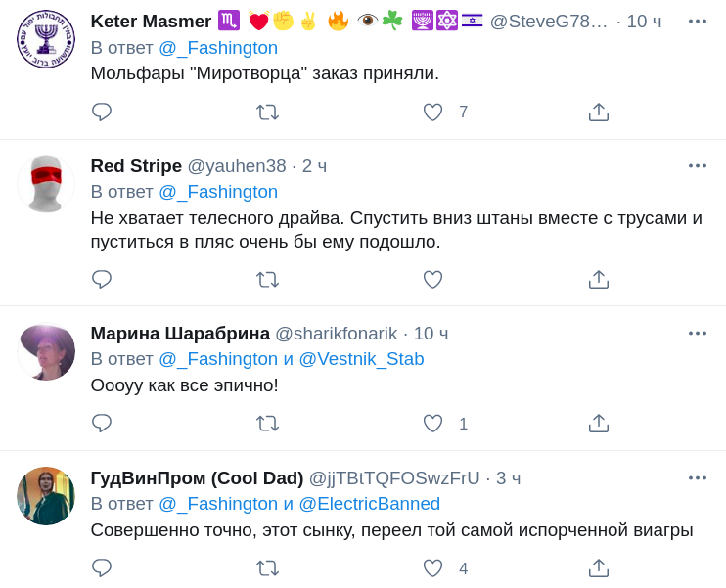Screen dimensions: 726x588
Task: Reply to Keter Masmer's tweet
Action: 102,113
